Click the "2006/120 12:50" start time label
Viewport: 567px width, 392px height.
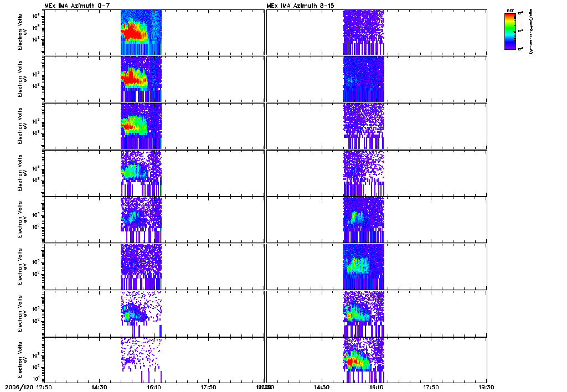pyautogui.click(x=29, y=387)
